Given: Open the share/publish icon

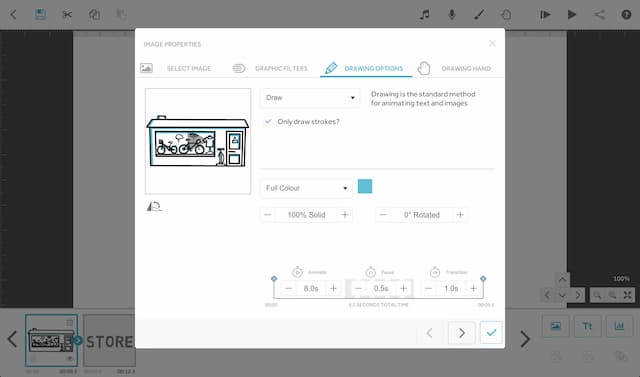Looking at the screenshot, I should tap(599, 15).
